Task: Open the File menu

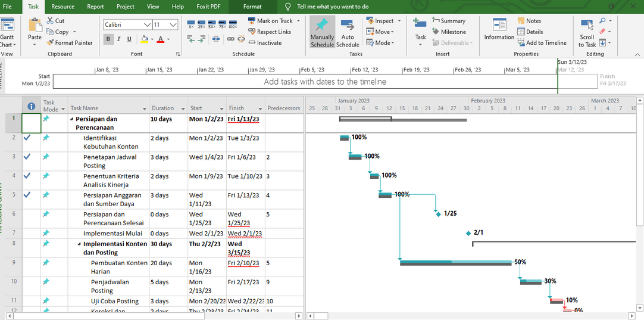Action: tap(7, 7)
